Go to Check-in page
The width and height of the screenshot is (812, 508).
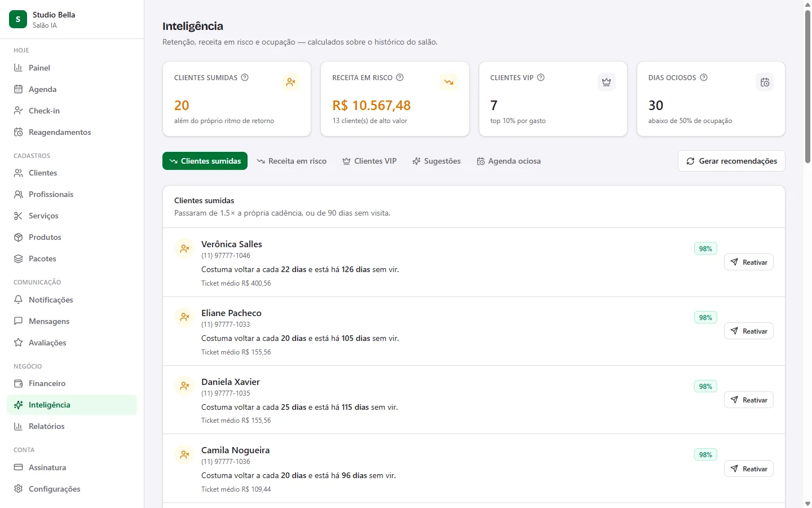click(x=72, y=111)
